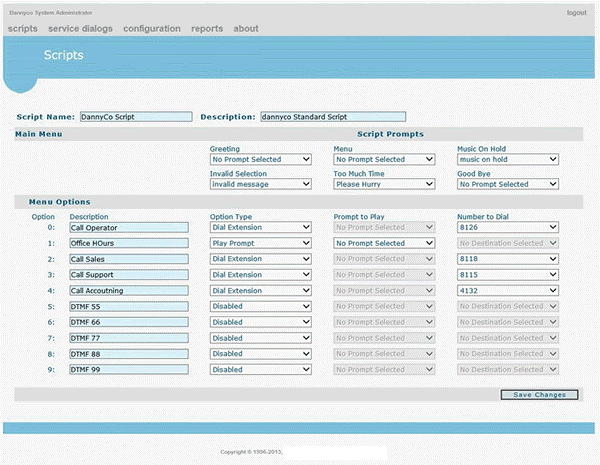Click the DTMF 55 description field
The height and width of the screenshot is (465, 600).
point(129,307)
